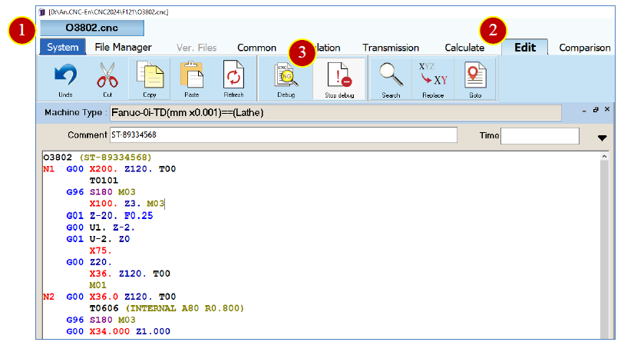
Task: Click the Comment input field
Action: (283, 135)
